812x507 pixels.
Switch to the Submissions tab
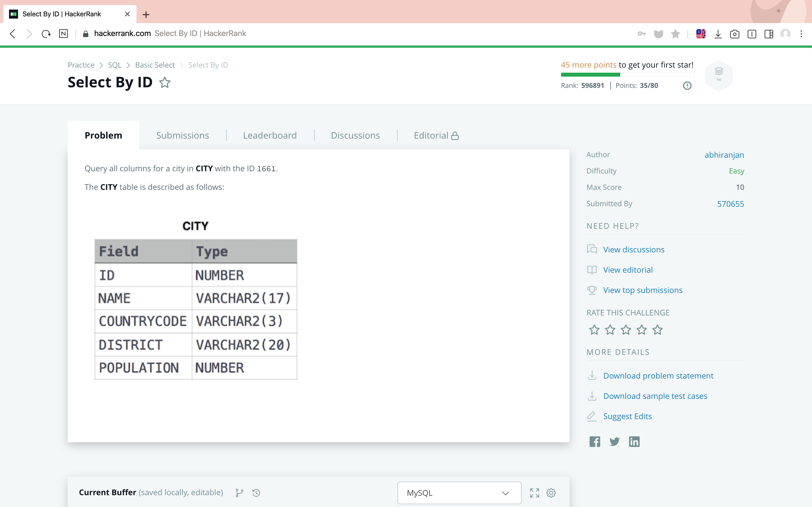point(182,135)
